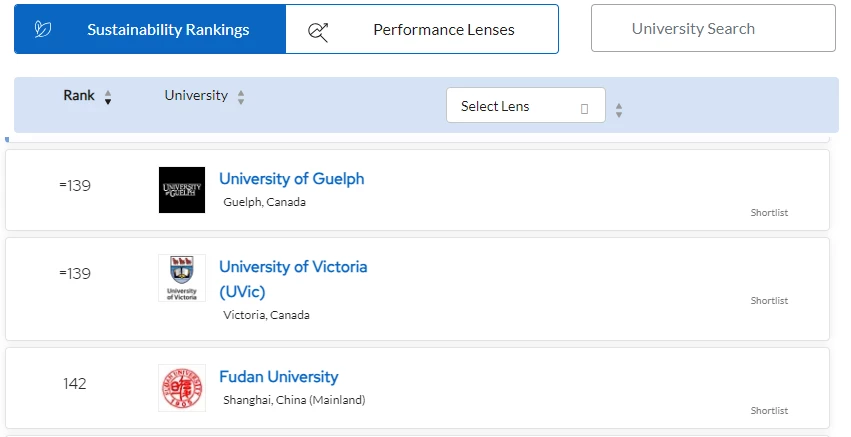Click the Fudan University red seal logo
This screenshot has width=851, height=437.
click(182, 388)
